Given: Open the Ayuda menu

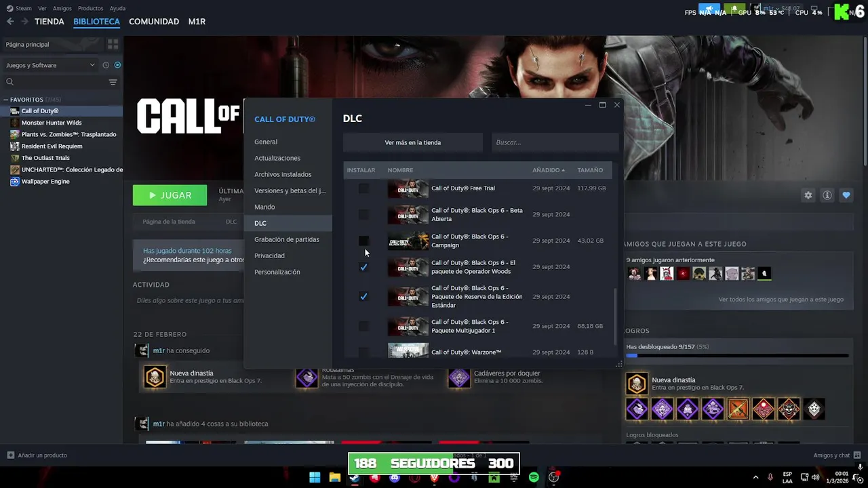Looking at the screenshot, I should tap(117, 8).
